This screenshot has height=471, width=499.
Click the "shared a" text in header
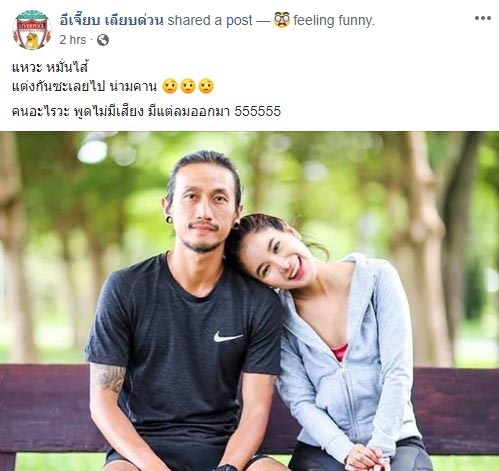coord(195,21)
